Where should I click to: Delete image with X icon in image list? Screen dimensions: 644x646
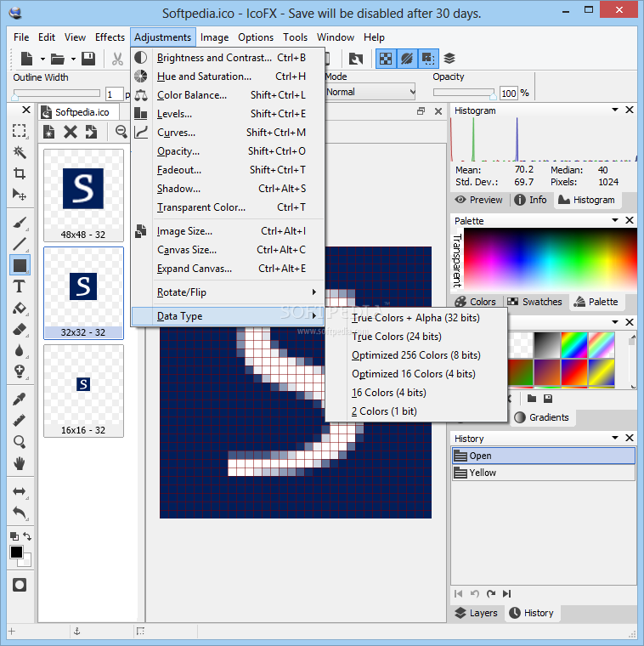(71, 132)
